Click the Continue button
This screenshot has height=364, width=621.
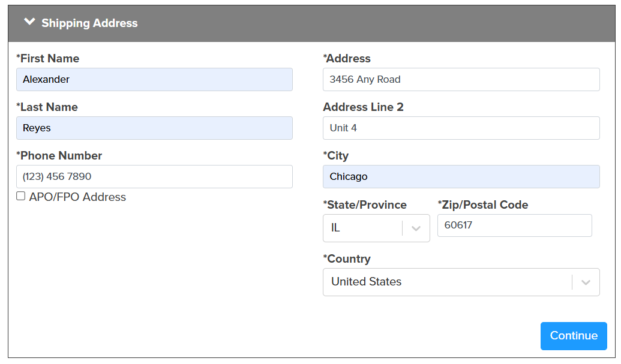pyautogui.click(x=574, y=336)
